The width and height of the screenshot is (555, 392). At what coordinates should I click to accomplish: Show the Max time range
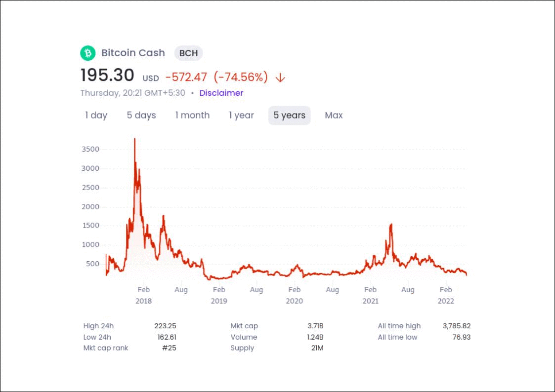334,115
